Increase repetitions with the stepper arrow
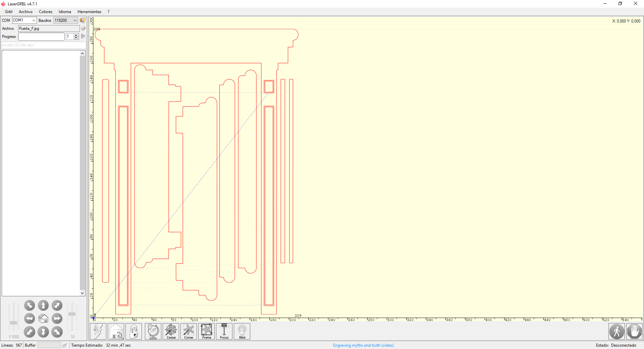The width and height of the screenshot is (644, 349). (75, 35)
